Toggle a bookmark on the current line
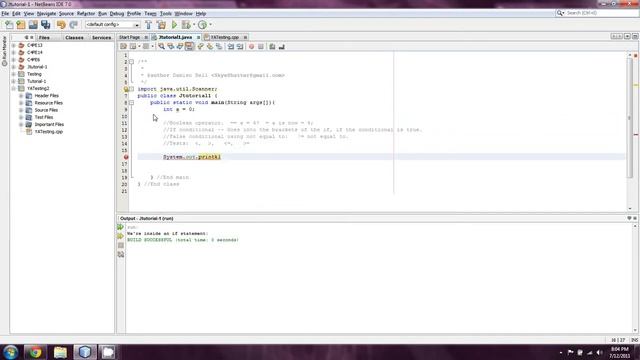 tap(219, 47)
